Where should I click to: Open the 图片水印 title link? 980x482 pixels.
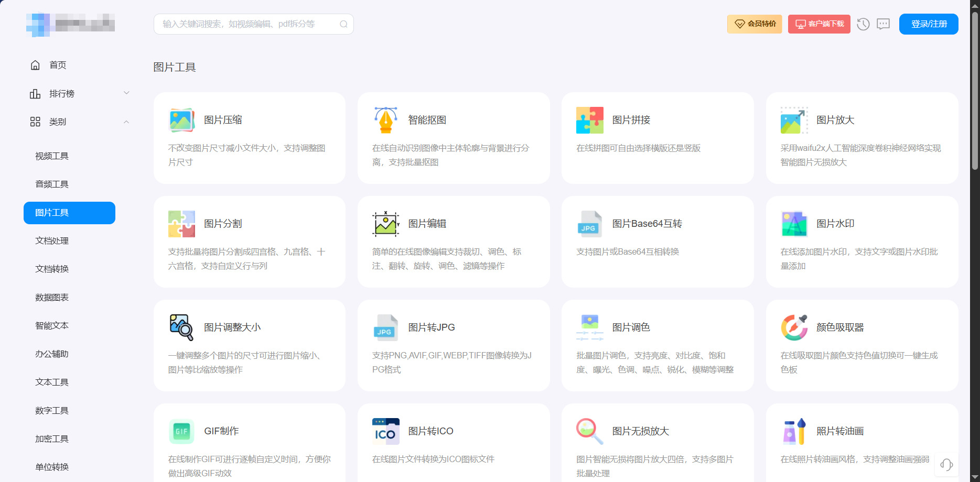point(835,224)
